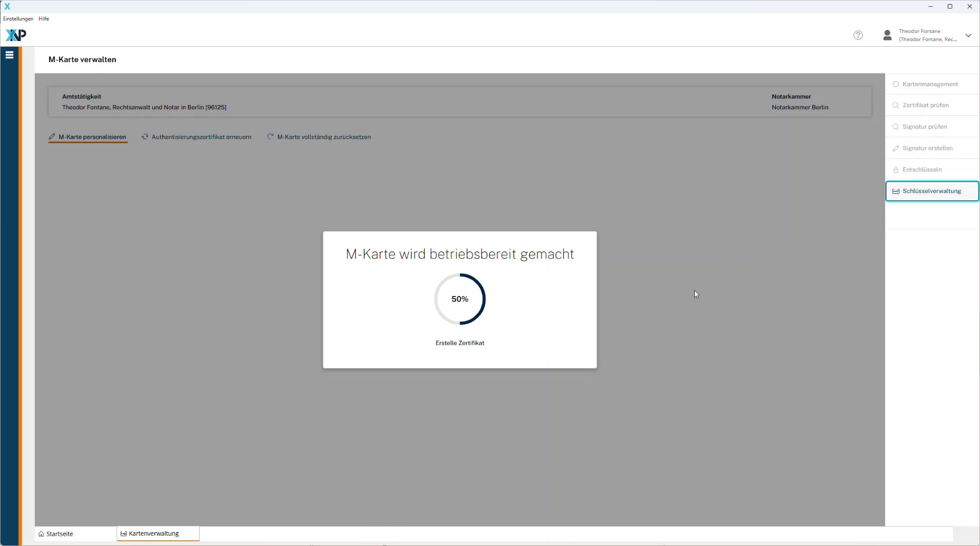
Task: Select Schlüsselverwaltung in the side panel
Action: click(931, 191)
